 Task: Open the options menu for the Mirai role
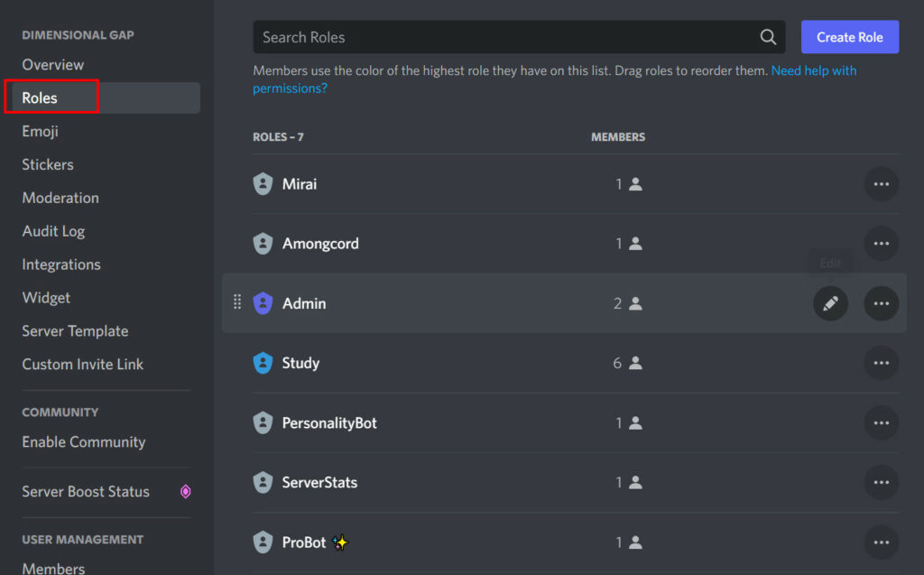click(882, 183)
